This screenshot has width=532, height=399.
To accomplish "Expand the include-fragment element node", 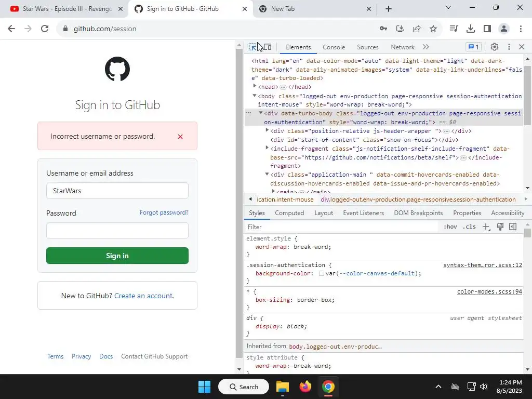I will [267, 148].
